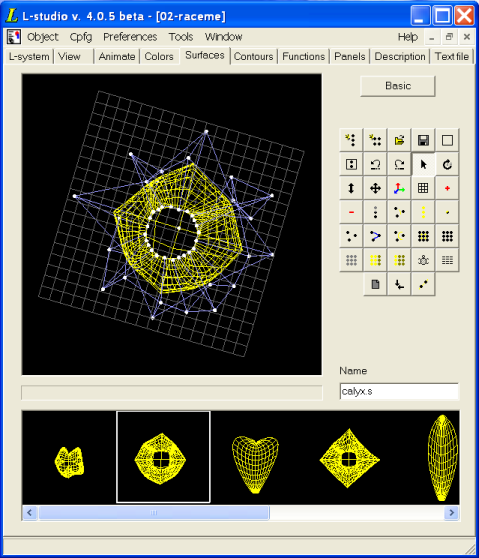This screenshot has height=558, width=479.
Task: Switch to the Colors tab
Action: tap(159, 57)
